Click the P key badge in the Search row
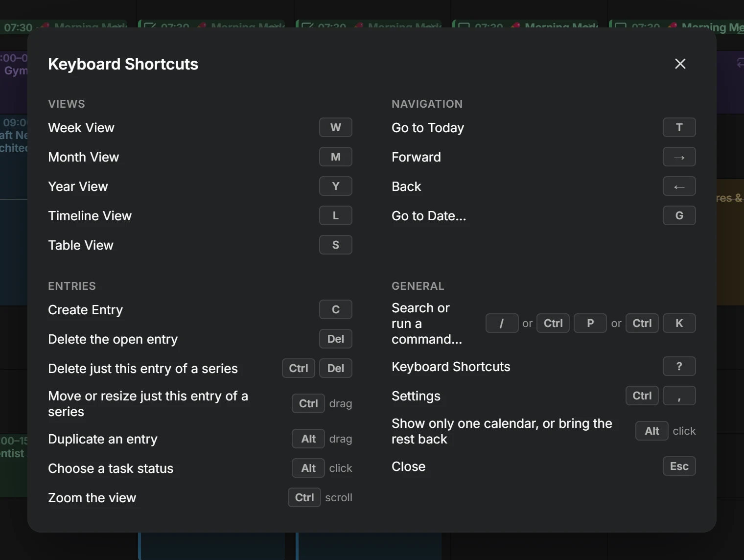This screenshot has width=744, height=560. pos(590,324)
